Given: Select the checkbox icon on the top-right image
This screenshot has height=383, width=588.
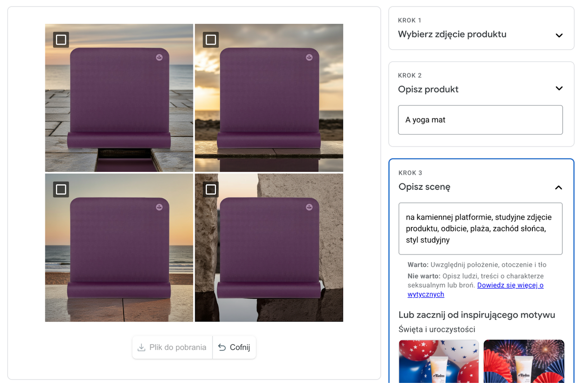Looking at the screenshot, I should pos(210,40).
